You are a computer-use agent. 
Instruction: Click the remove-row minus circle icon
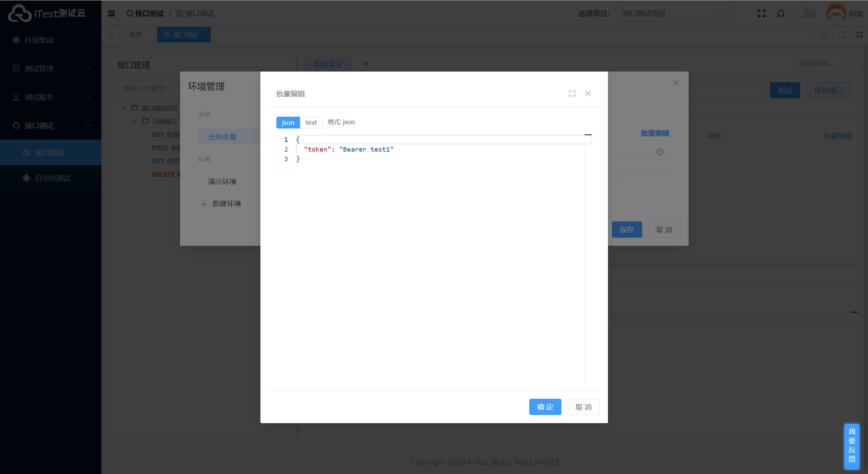pos(660,152)
